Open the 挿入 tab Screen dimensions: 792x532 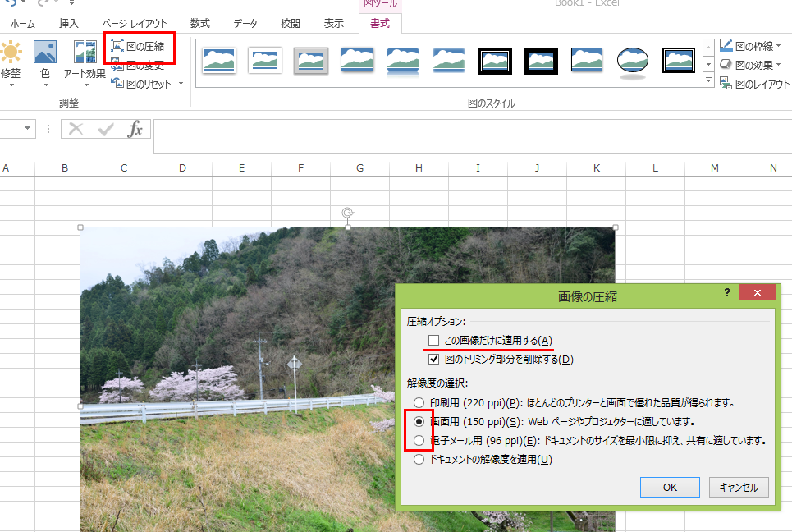[x=69, y=23]
